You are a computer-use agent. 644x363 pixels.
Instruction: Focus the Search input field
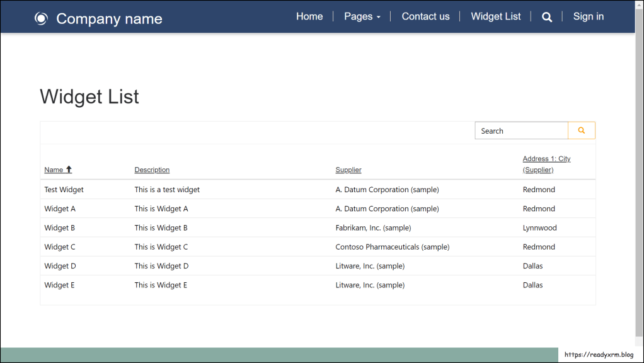(521, 130)
